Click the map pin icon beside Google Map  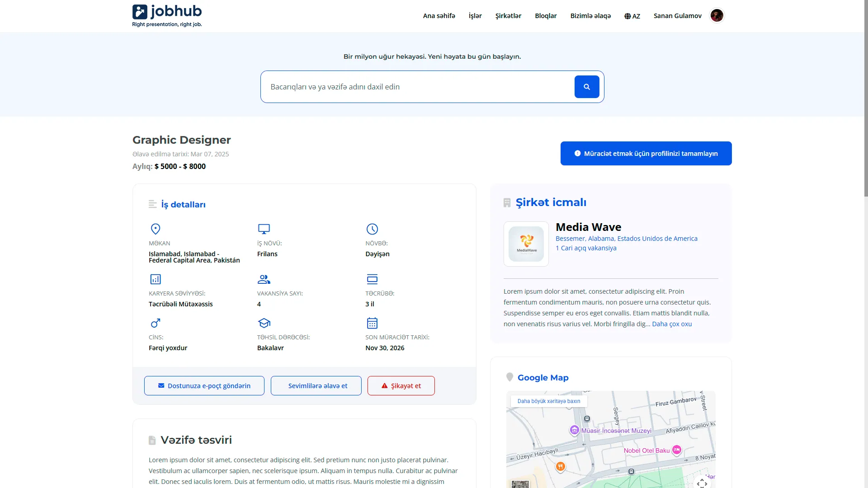click(x=509, y=377)
